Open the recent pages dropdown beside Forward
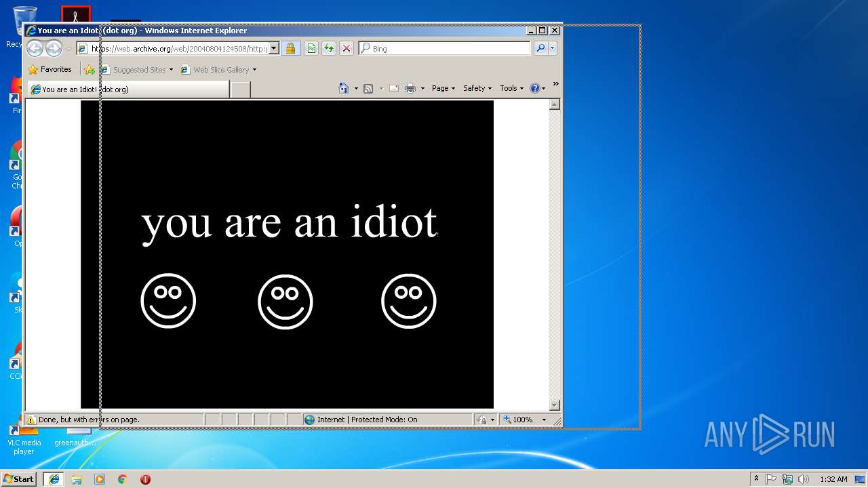The width and height of the screenshot is (868, 488). coord(68,49)
